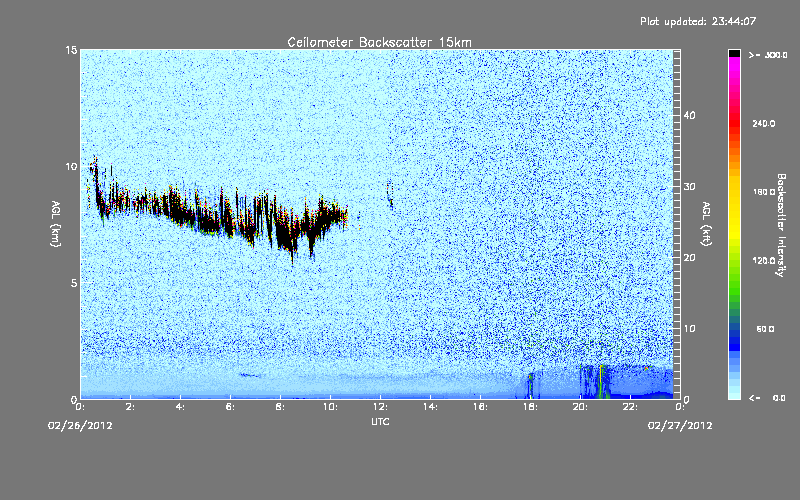Click the colorbar value 240.0
The width and height of the screenshot is (800, 500).
coord(764,123)
